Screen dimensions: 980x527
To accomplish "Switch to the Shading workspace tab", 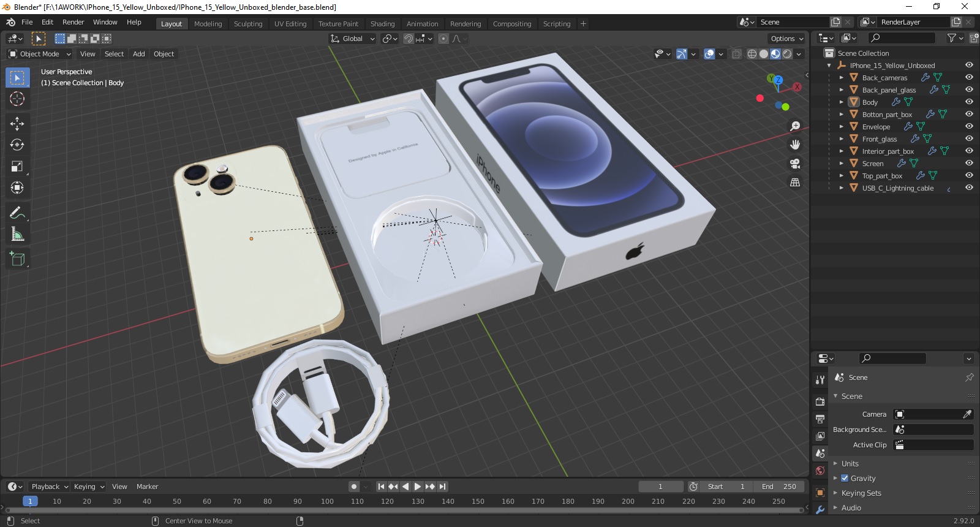I will coord(382,24).
